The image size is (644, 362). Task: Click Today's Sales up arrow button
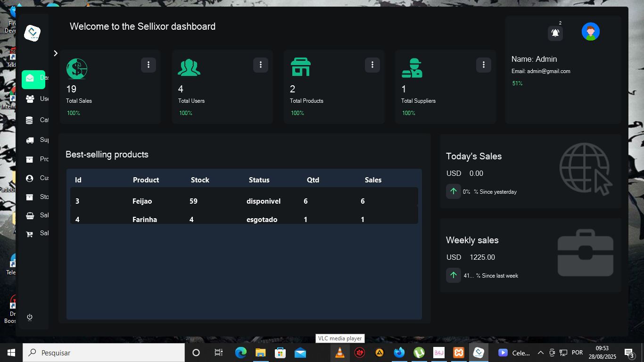[x=454, y=191]
